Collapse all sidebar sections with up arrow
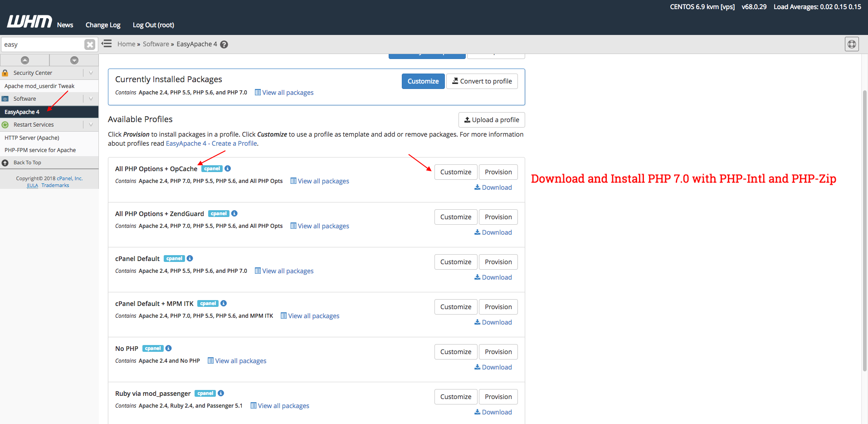 25,60
